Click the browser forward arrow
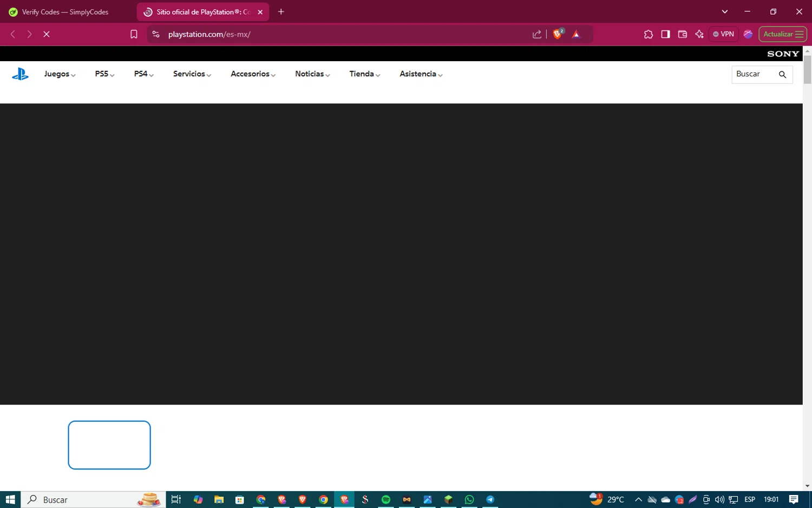 (30, 34)
